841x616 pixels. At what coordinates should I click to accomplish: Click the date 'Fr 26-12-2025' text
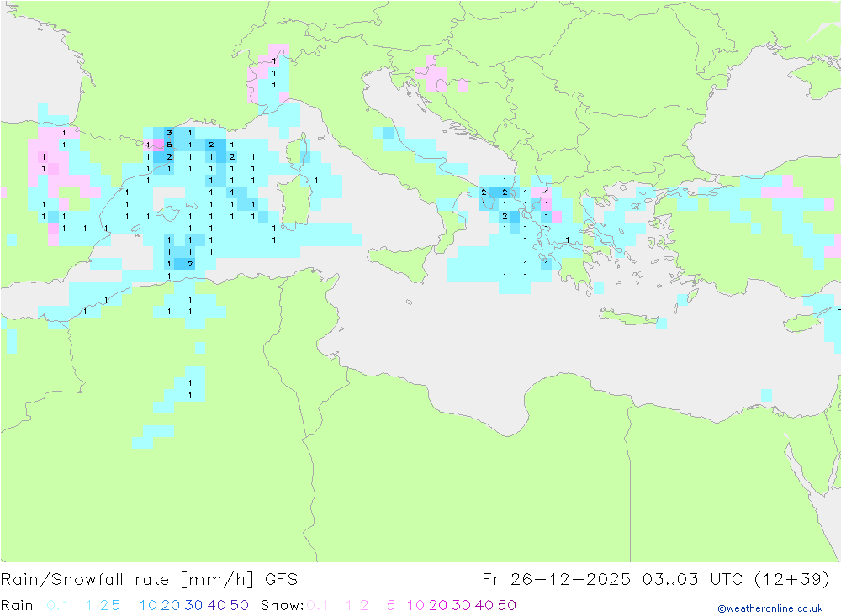(556, 580)
